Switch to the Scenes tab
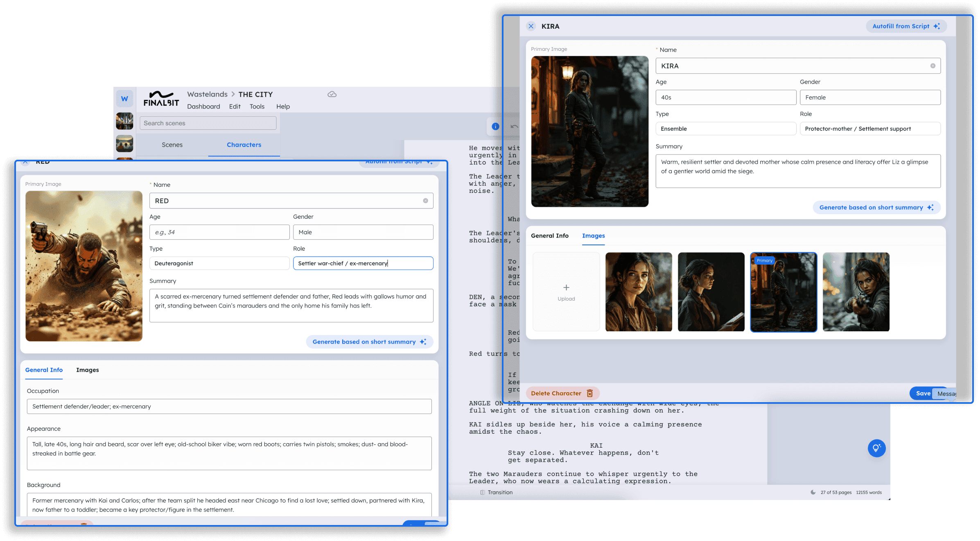This screenshot has width=980, height=541. [x=172, y=145]
